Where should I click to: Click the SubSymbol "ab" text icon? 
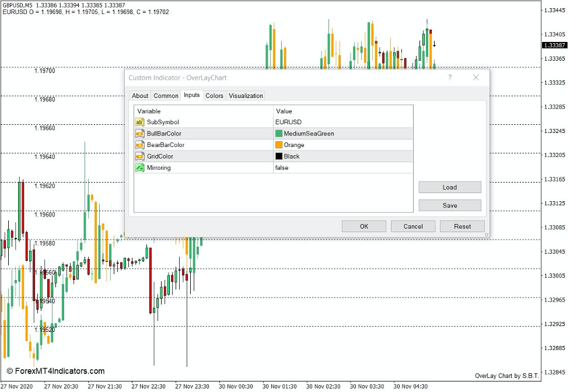138,123
